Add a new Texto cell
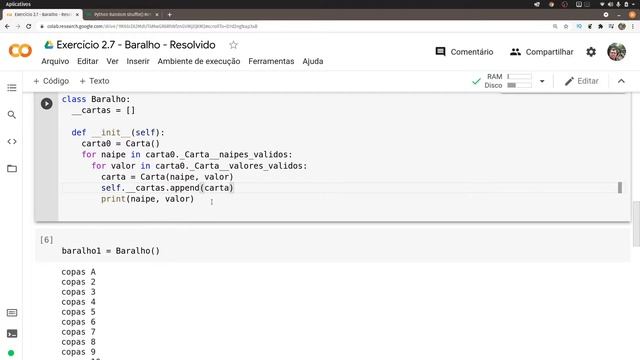This screenshot has width=640, height=360. [94, 81]
